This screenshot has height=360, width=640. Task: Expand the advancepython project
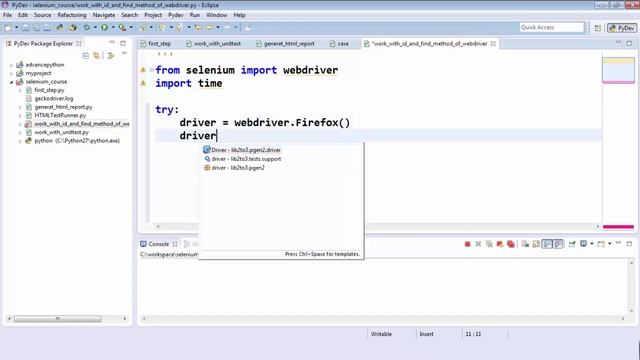11,65
